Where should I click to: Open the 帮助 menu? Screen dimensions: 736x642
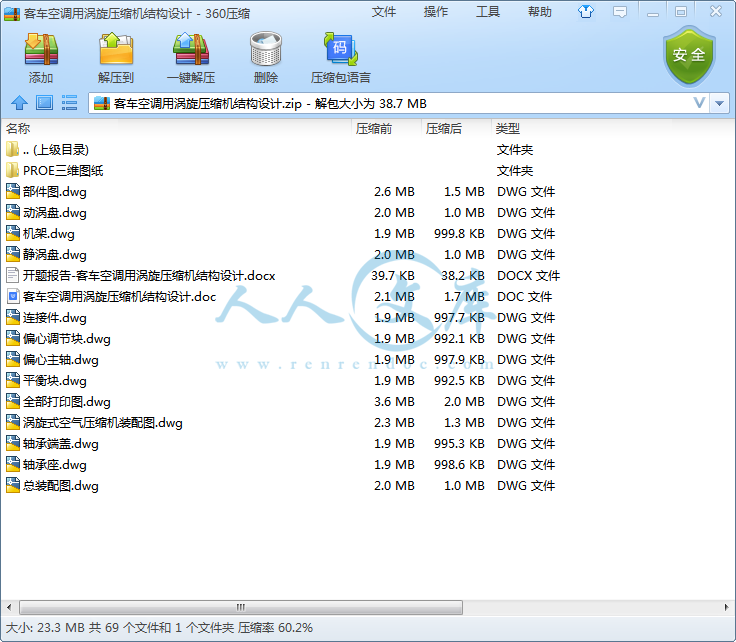(540, 12)
